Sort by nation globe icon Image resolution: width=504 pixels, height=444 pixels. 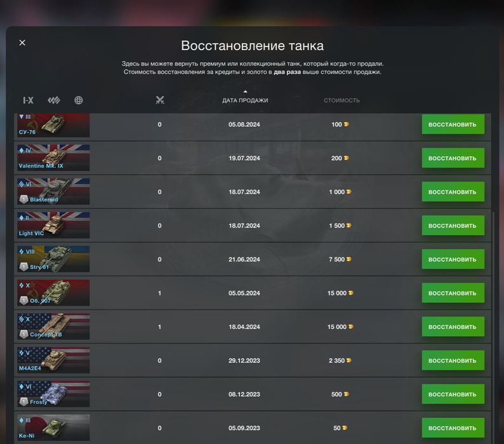[79, 100]
